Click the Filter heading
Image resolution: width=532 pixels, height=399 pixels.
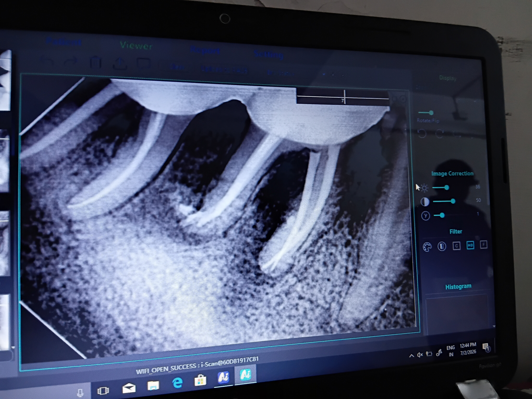tap(456, 231)
